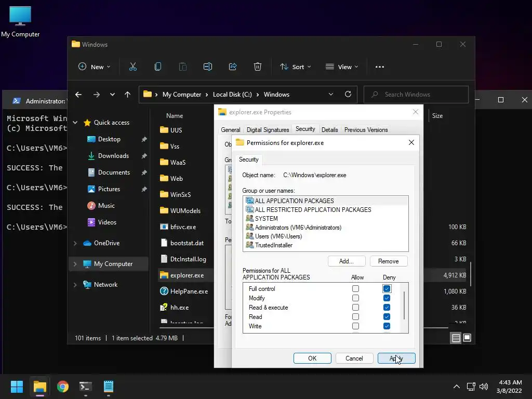Open the View dropdown menu

coord(342,67)
